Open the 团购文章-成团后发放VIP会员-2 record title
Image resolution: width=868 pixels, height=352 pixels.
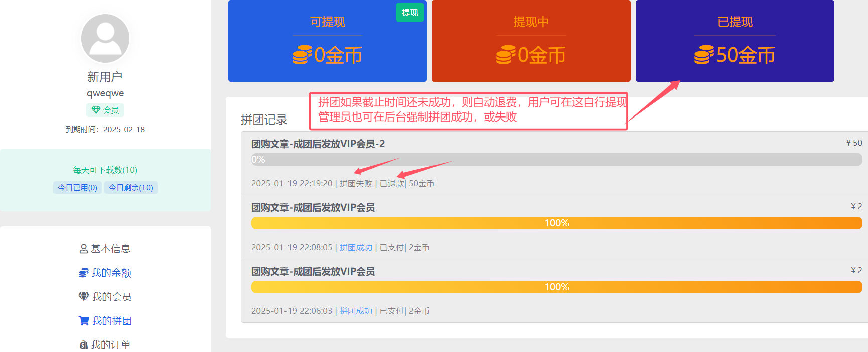[318, 144]
